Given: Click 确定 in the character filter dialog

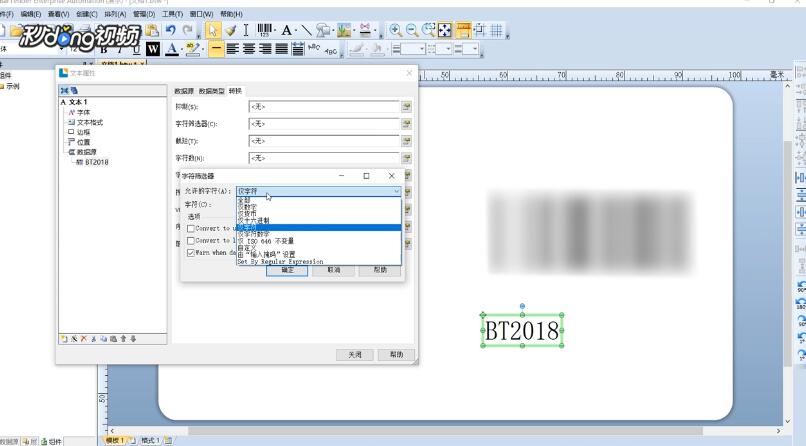Looking at the screenshot, I should (x=287, y=270).
